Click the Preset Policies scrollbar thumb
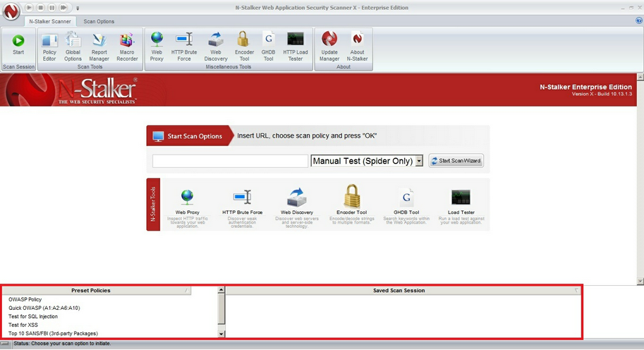644x350 pixels. [x=221, y=308]
